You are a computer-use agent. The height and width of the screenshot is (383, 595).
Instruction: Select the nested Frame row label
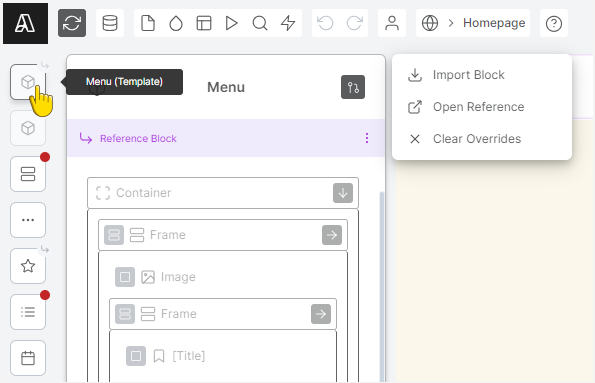(x=179, y=314)
